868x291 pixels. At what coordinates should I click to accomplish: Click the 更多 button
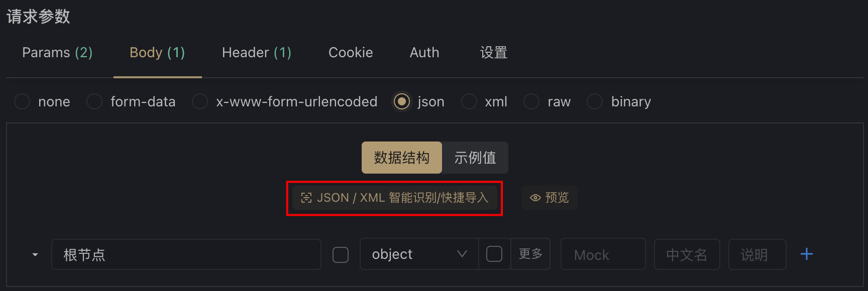point(530,254)
